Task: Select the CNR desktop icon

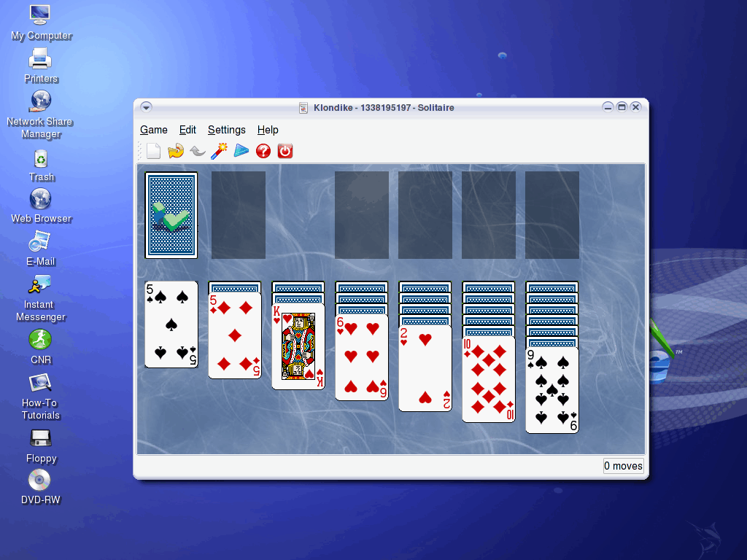Action: [x=41, y=347]
